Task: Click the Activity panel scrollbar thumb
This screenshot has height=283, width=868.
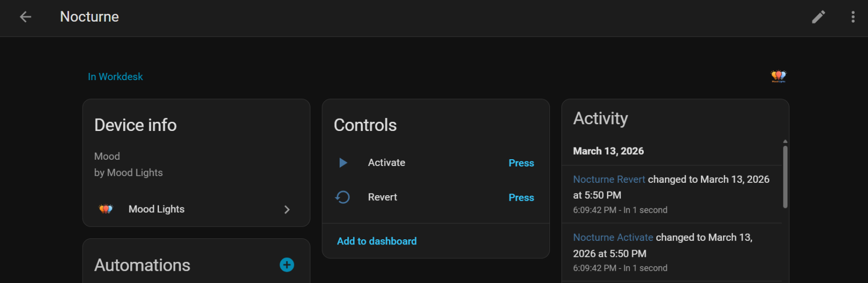Action: pos(785,177)
